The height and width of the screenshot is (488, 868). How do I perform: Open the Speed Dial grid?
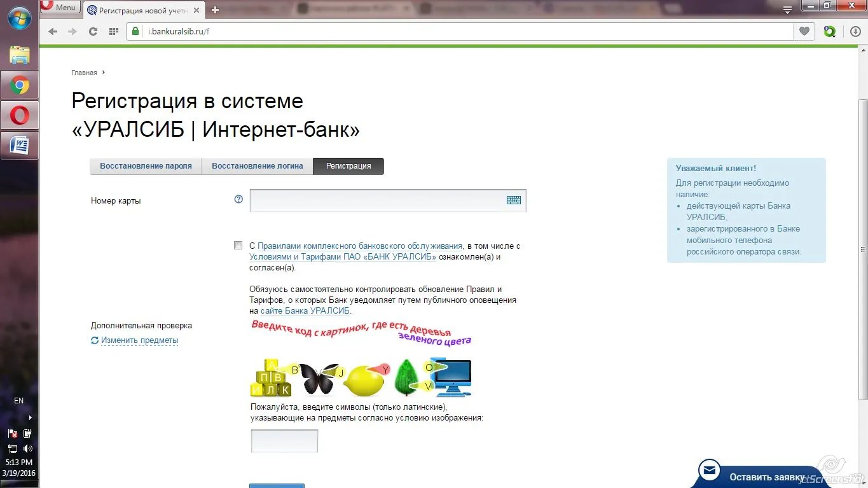pos(114,31)
